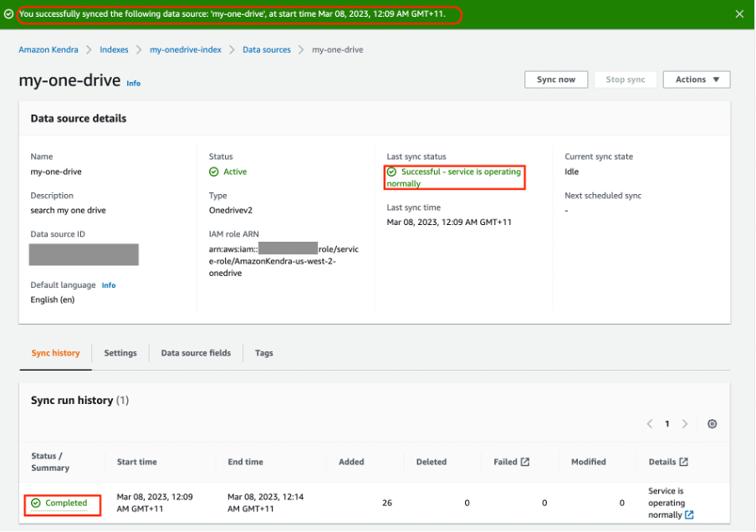
Task: Navigate to Amazon Kendra breadcrumb link
Action: coord(49,50)
